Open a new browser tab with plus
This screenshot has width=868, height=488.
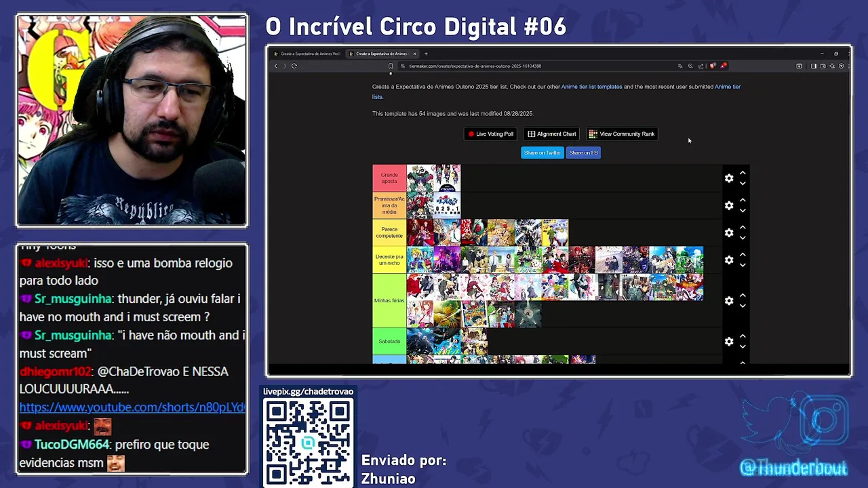426,54
